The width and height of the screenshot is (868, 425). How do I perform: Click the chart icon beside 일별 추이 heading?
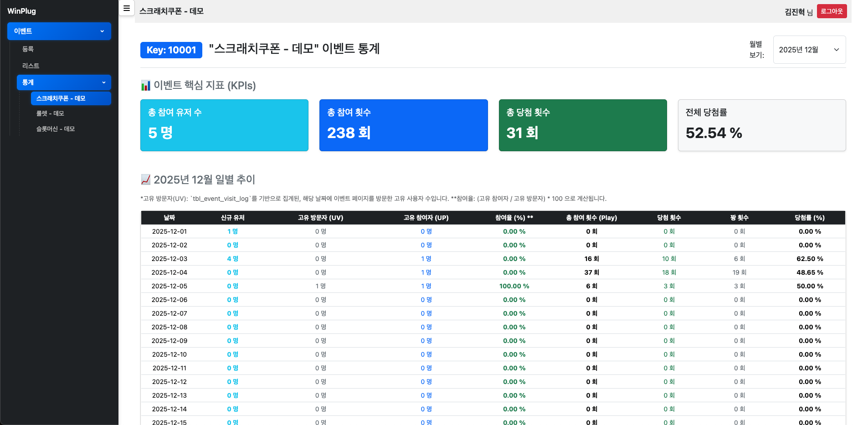pyautogui.click(x=145, y=179)
